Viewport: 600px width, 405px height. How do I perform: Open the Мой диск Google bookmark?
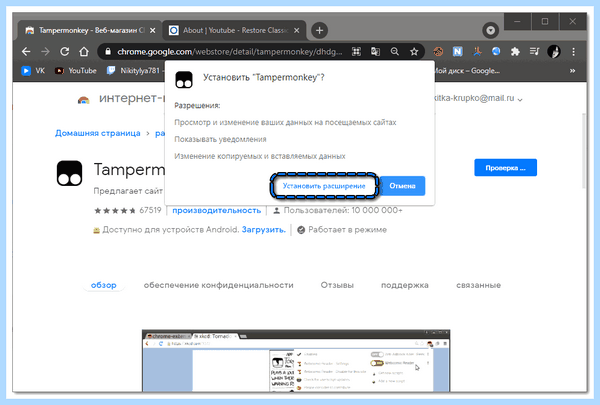click(x=467, y=71)
